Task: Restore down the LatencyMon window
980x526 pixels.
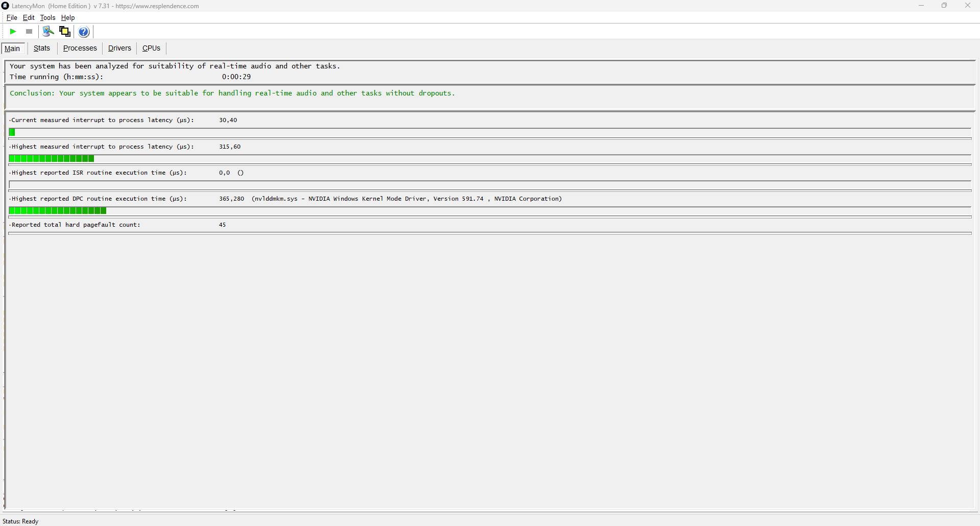Action: pos(944,6)
